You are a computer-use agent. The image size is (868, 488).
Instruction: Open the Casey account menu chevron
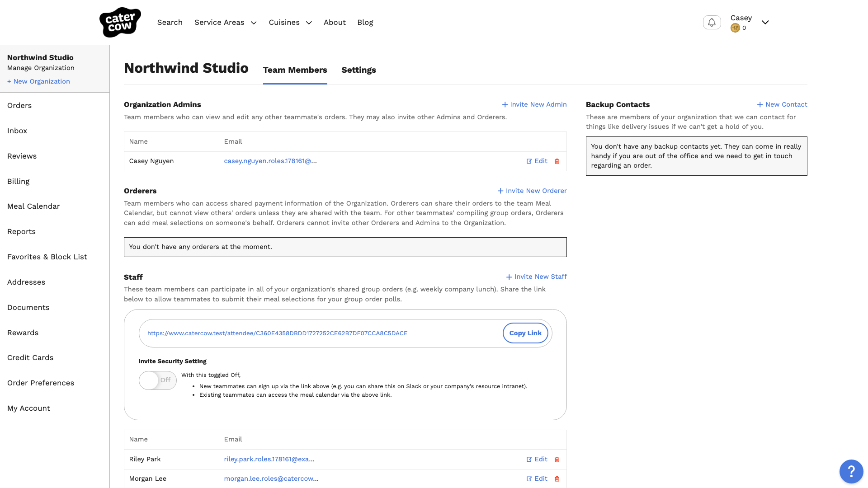[765, 22]
